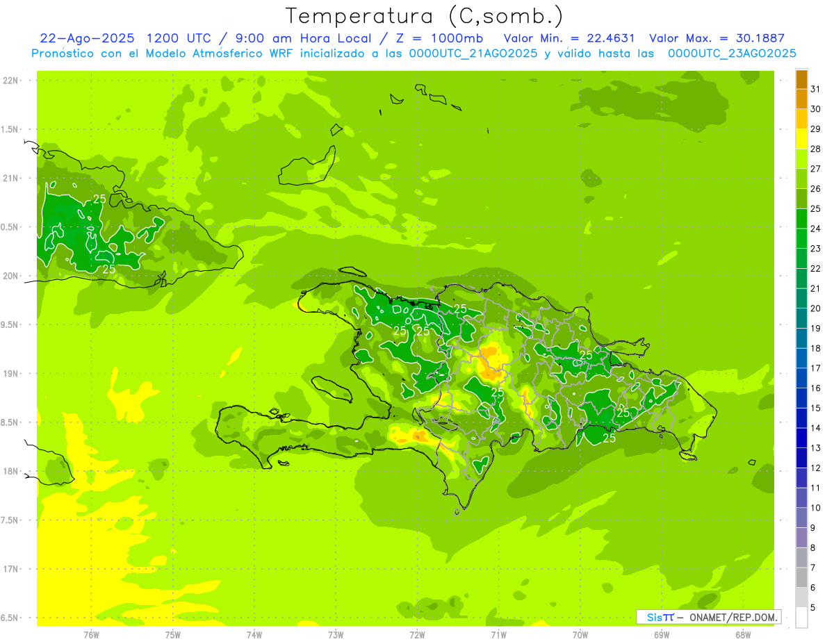Image resolution: width=834 pixels, height=644 pixels.
Task: Click legend swatch between 30 and 31
Action: [801, 98]
